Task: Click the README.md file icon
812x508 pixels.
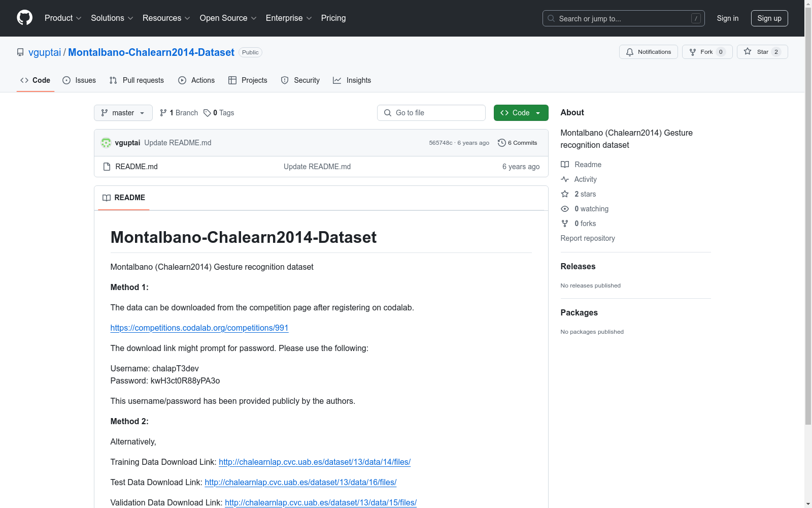Action: (x=107, y=167)
